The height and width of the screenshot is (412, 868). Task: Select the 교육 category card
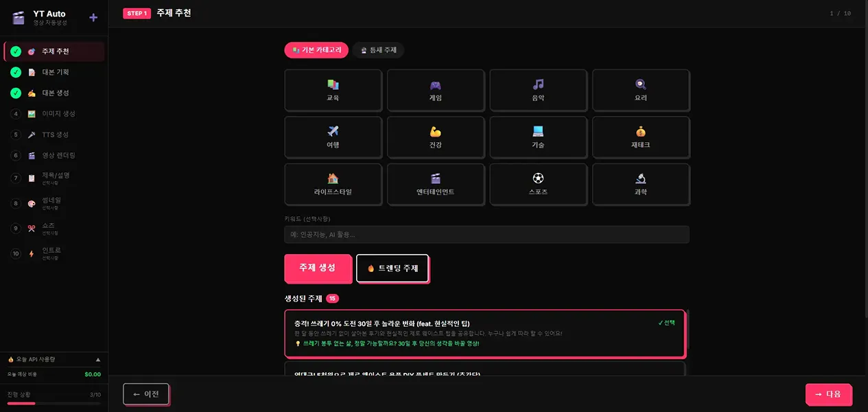point(333,90)
